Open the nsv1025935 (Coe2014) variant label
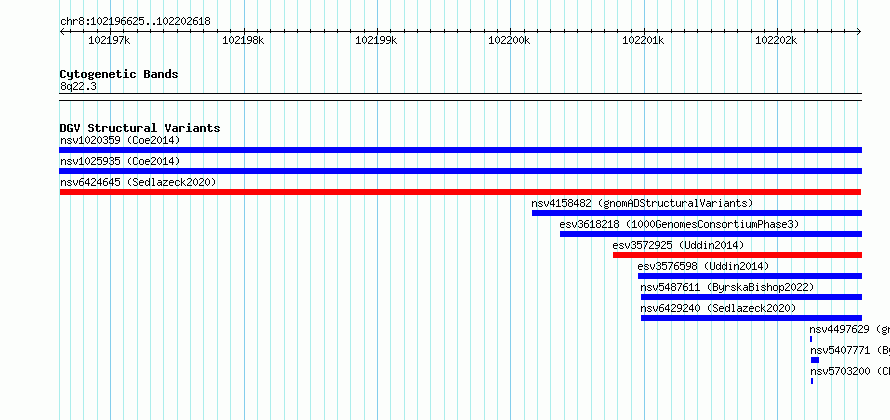Screen dimensions: 890x420 [x=120, y=161]
